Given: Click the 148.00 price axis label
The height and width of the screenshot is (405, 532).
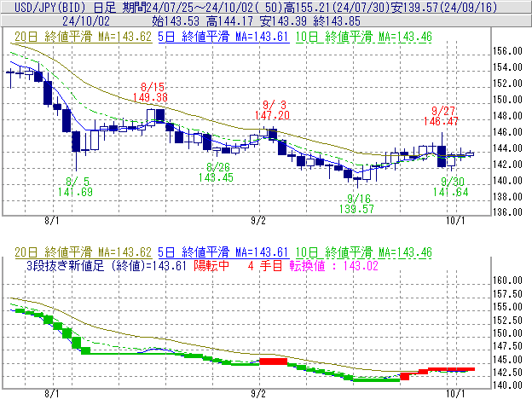Looking at the screenshot, I should click(x=507, y=116).
